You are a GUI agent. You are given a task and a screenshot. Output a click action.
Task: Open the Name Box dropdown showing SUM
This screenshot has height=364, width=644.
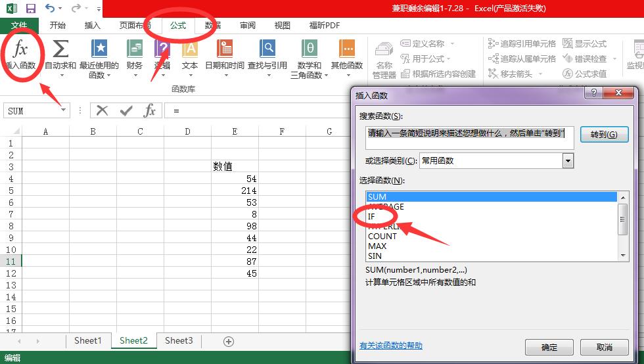pos(64,111)
